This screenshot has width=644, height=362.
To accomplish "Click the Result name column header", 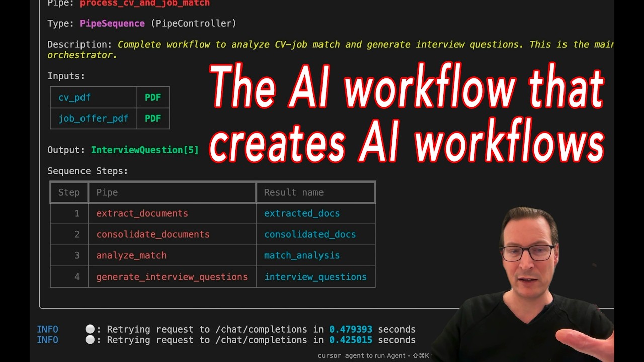I will [x=315, y=192].
